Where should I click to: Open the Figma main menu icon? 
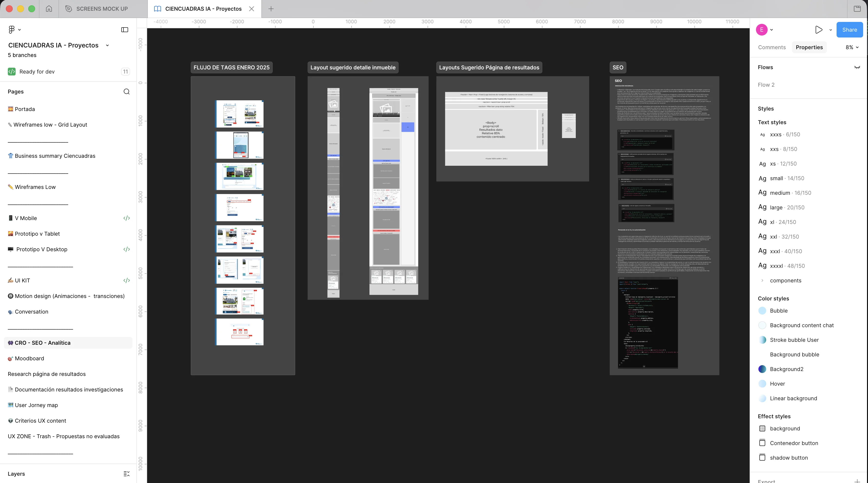point(11,30)
